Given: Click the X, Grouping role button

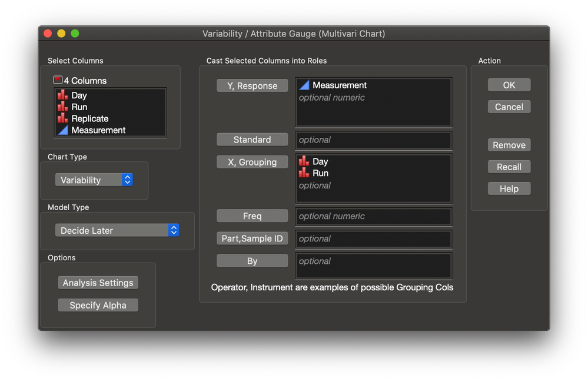Looking at the screenshot, I should point(252,162).
